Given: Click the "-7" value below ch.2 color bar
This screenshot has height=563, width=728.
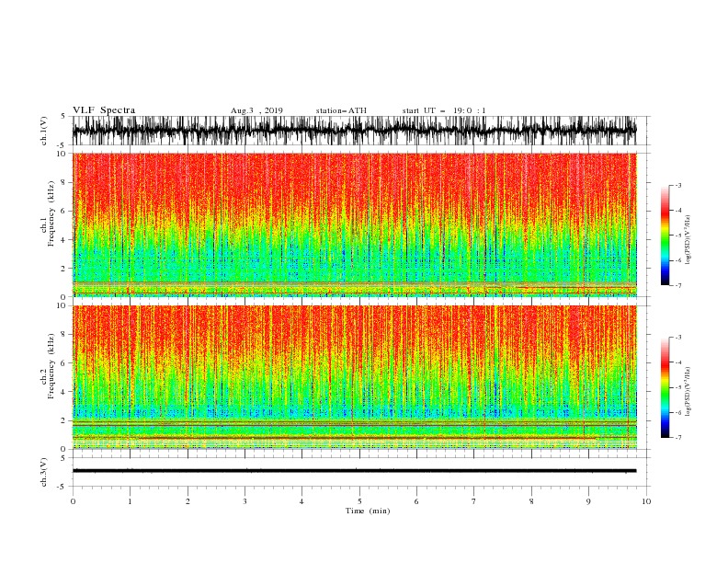Looking at the screenshot, I should point(677,438).
